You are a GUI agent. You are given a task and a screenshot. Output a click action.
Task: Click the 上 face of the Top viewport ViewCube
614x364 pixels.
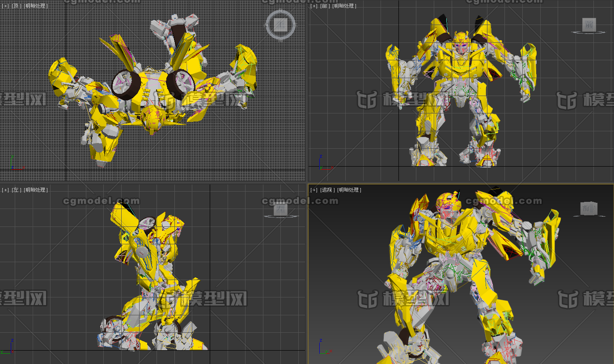(280, 25)
